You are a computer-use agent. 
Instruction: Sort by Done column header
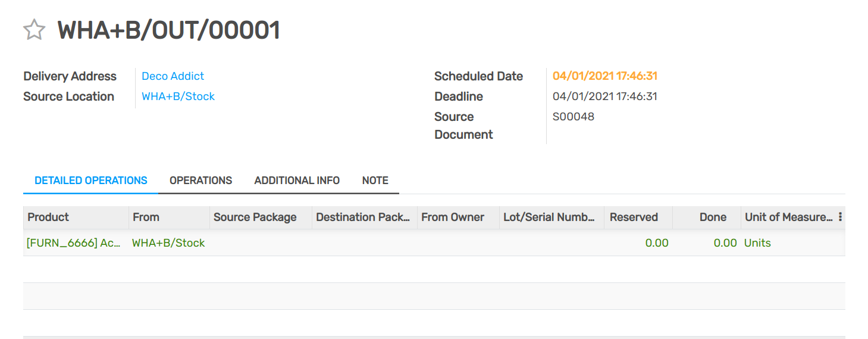point(713,217)
